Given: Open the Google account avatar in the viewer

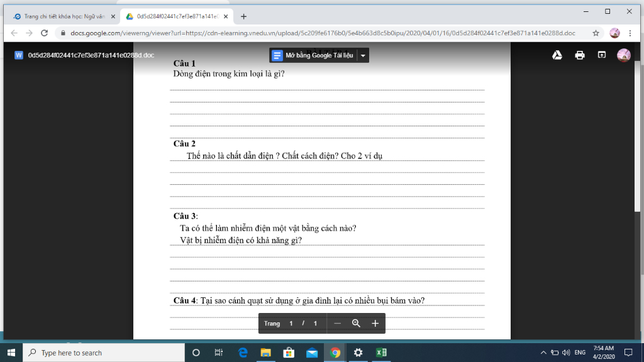Looking at the screenshot, I should [x=623, y=55].
